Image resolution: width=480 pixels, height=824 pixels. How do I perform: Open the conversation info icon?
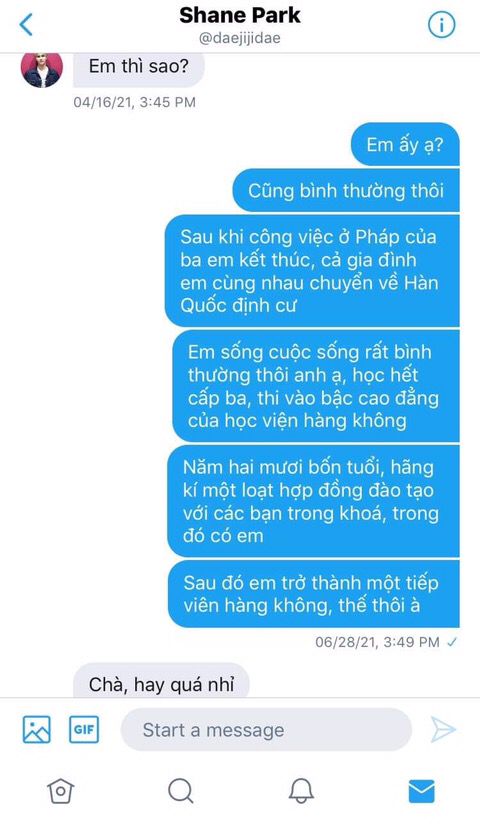click(441, 24)
